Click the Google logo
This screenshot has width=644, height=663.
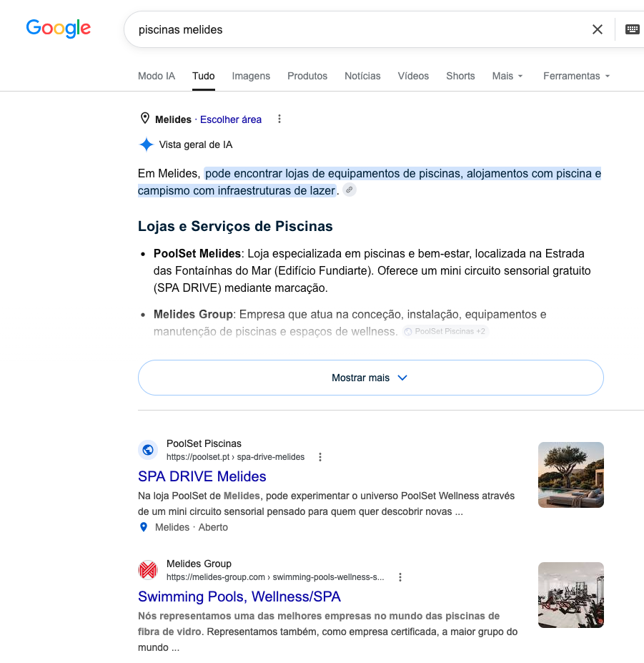59,29
